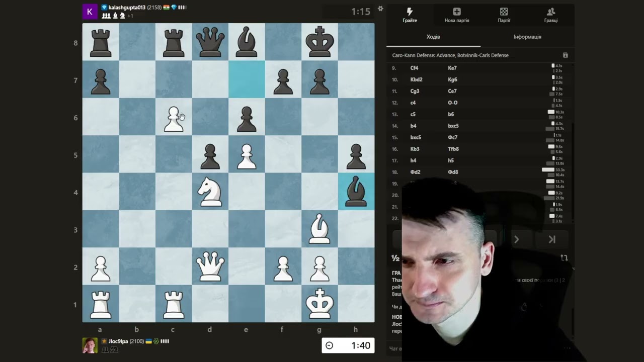Select black's move Tfb8
This screenshot has height=362, width=644.
[x=453, y=149]
